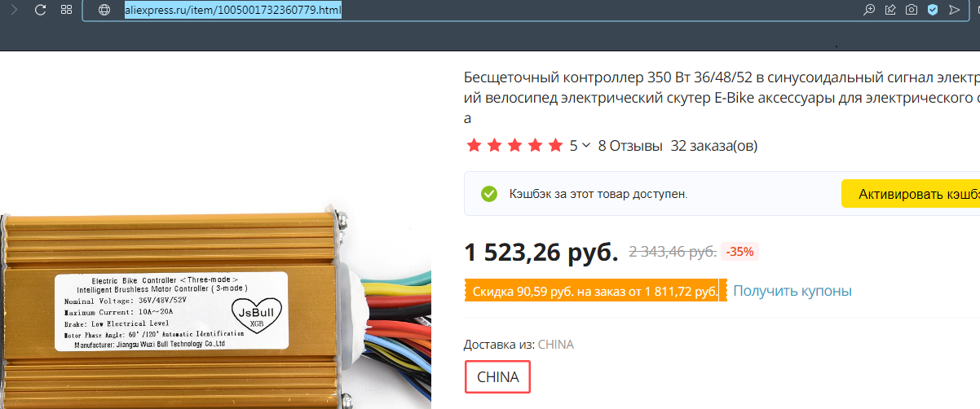The height and width of the screenshot is (409, 980).
Task: Click the globe site info icon
Action: click(x=104, y=10)
